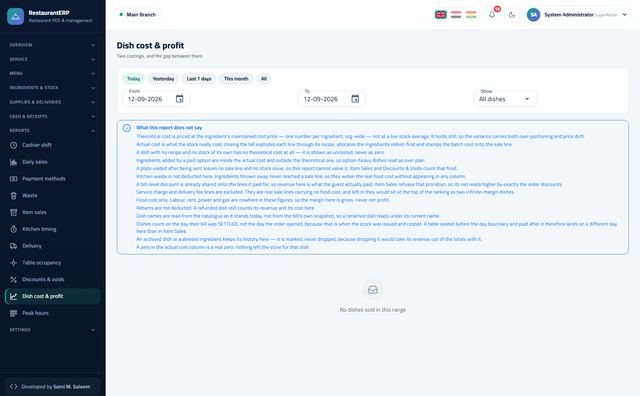Click the From date field
640x396 pixels.
[x=156, y=99]
